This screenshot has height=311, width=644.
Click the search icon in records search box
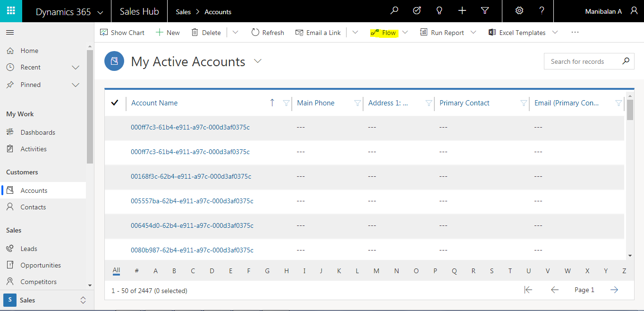(x=626, y=61)
